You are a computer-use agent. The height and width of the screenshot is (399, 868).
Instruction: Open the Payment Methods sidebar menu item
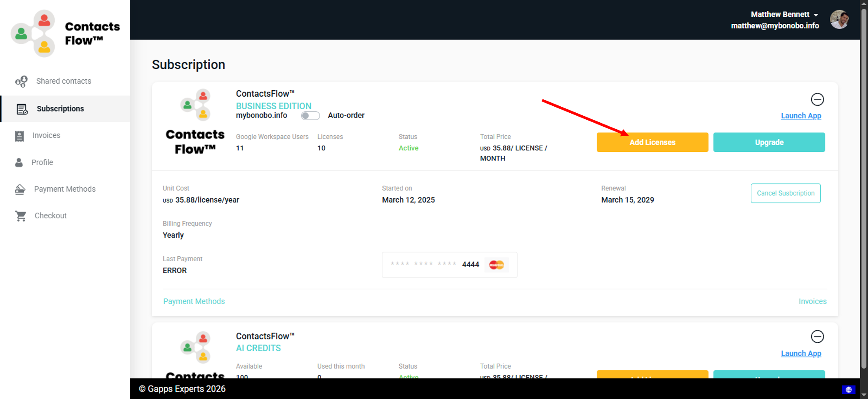65,189
